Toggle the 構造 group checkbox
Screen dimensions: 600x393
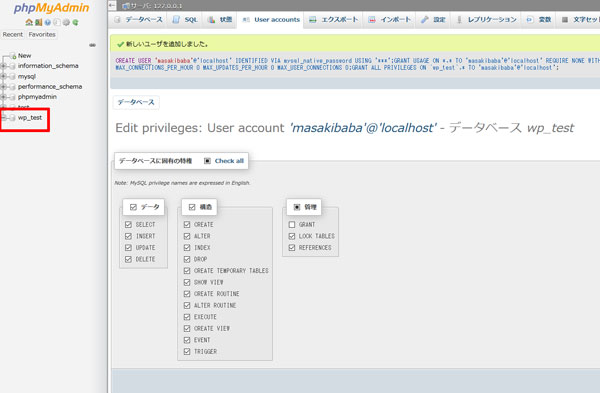point(192,207)
